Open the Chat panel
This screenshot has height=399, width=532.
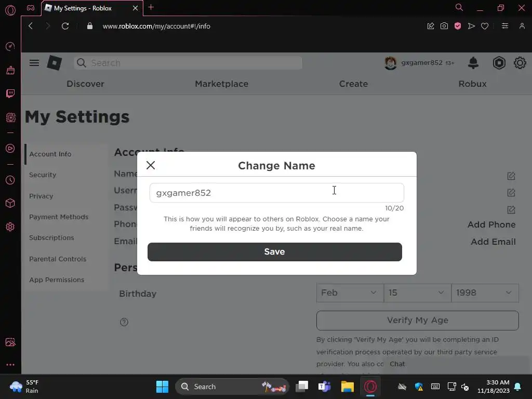coord(457,364)
